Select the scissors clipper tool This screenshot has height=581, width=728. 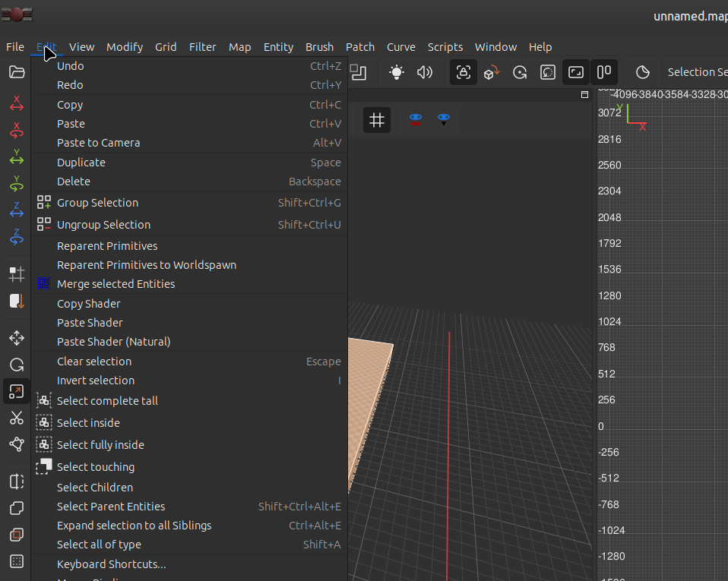[16, 418]
